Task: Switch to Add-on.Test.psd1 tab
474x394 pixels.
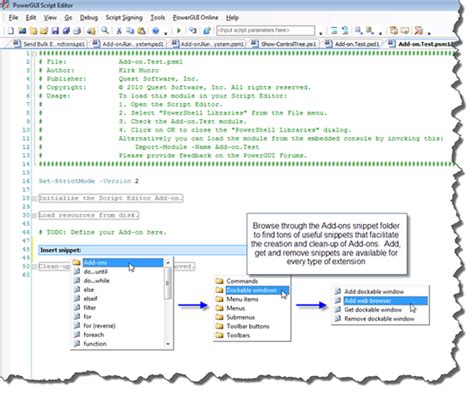Action: pos(352,44)
